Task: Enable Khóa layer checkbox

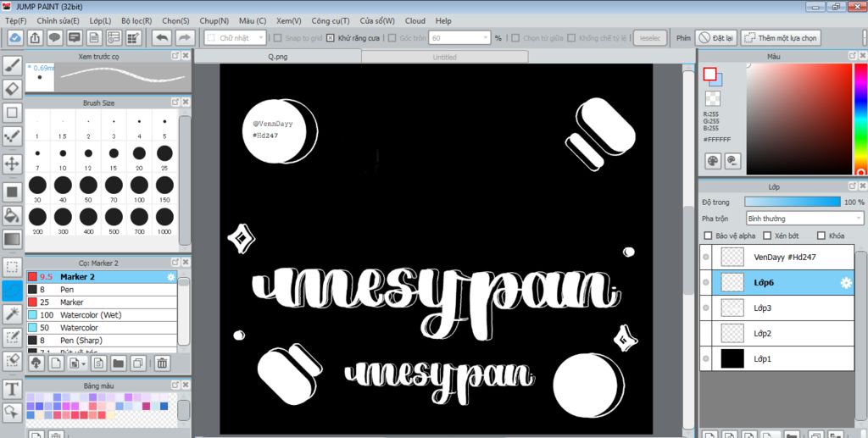Action: pos(821,236)
